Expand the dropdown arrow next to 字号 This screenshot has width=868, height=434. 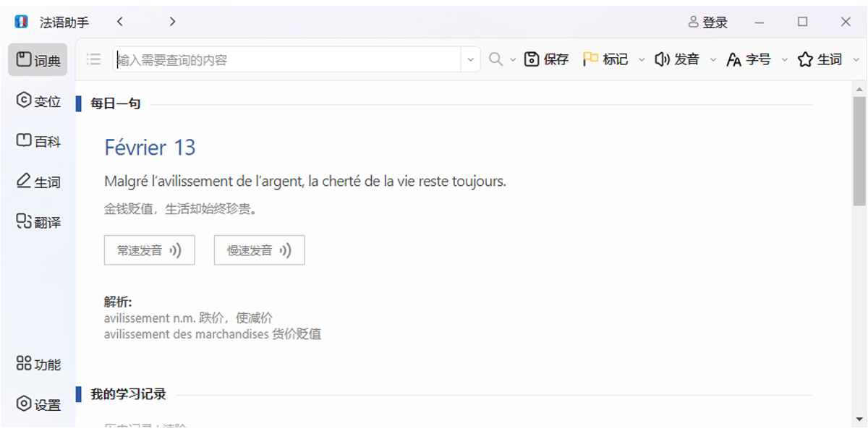pos(784,60)
